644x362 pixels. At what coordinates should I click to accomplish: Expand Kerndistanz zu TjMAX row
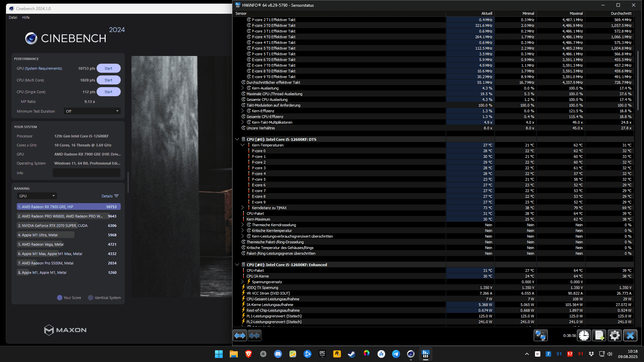pos(243,208)
